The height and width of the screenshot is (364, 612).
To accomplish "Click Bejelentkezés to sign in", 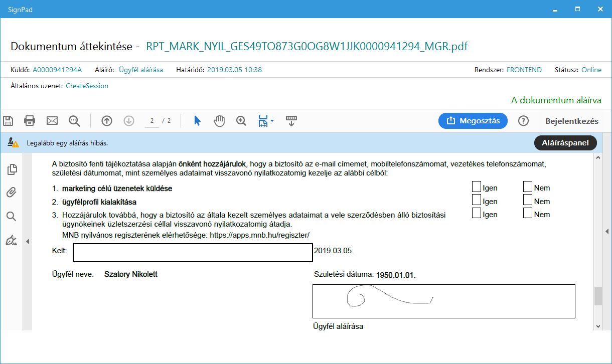I will coord(572,121).
